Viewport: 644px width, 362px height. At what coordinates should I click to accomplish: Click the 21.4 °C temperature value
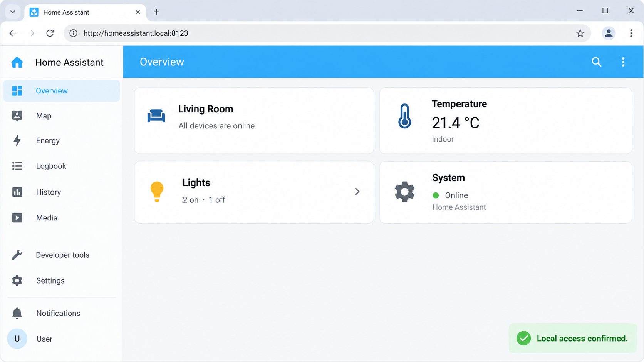(x=456, y=123)
